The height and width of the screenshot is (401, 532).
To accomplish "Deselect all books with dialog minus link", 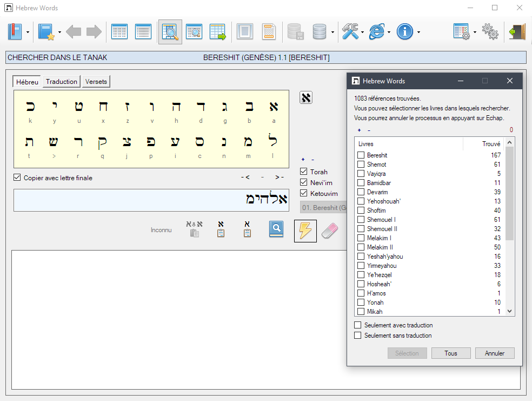I will point(369,130).
